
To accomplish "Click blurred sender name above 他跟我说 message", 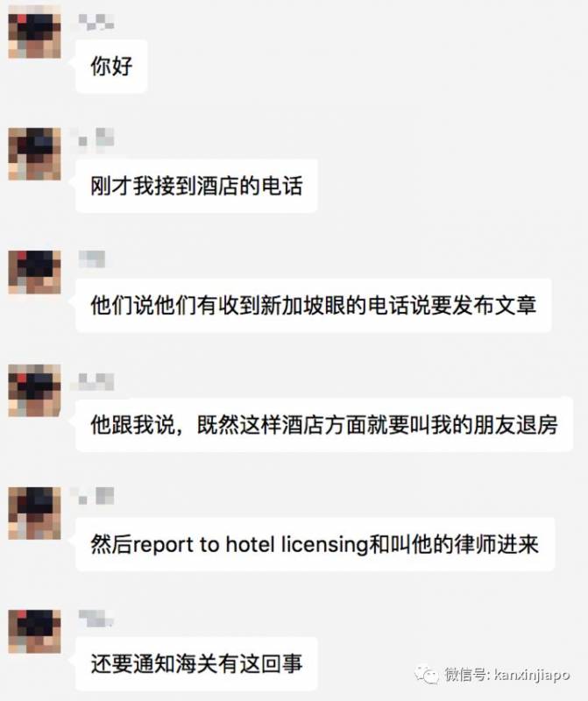I will point(96,381).
